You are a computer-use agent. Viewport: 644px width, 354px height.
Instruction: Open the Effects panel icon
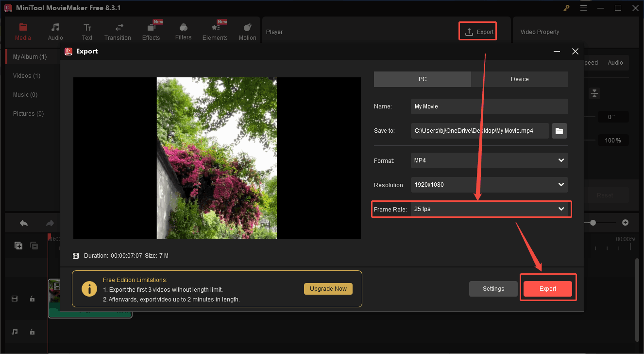[x=151, y=28]
